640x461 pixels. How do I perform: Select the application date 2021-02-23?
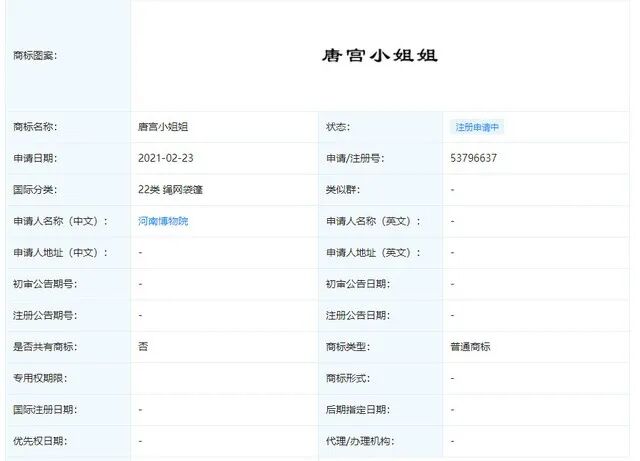tap(166, 158)
